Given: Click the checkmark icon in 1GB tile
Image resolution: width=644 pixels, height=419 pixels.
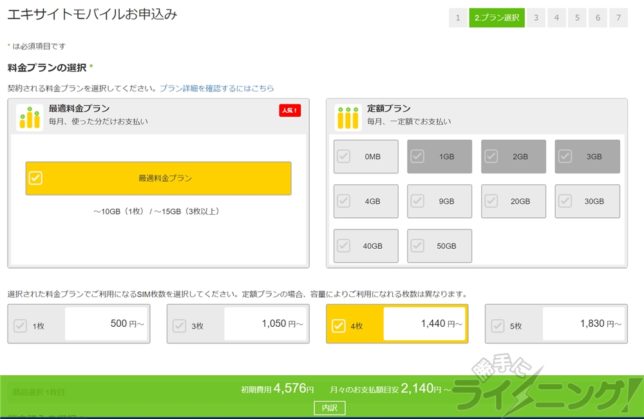Looking at the screenshot, I should (418, 157).
